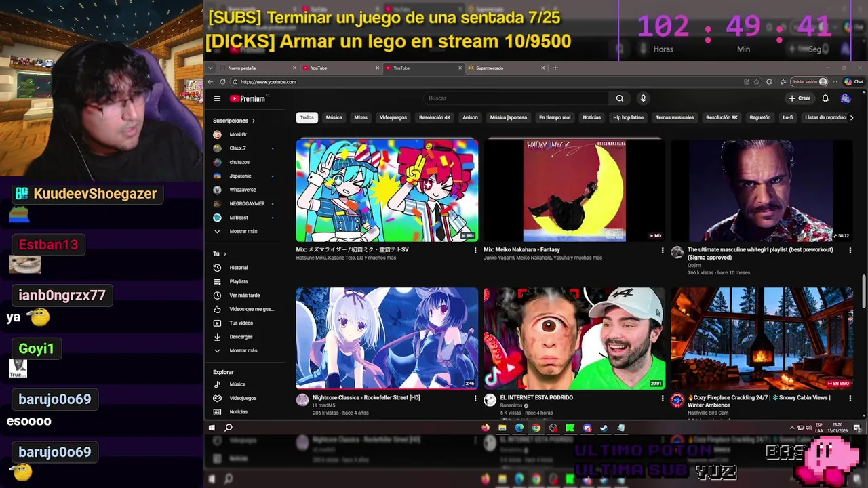Open the MrBeast subscription
Screen dimensions: 868x488
238,218
